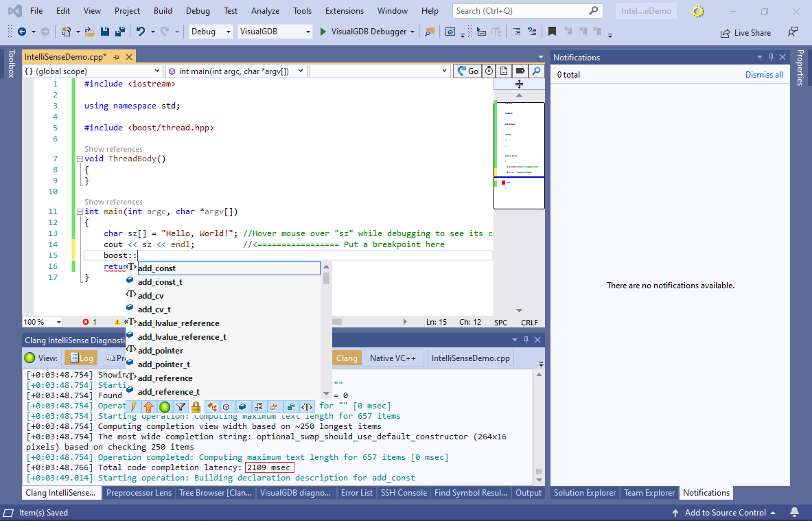The image size is (812, 521).
Task: Open the Toolbox side panel
Action: [x=12, y=64]
